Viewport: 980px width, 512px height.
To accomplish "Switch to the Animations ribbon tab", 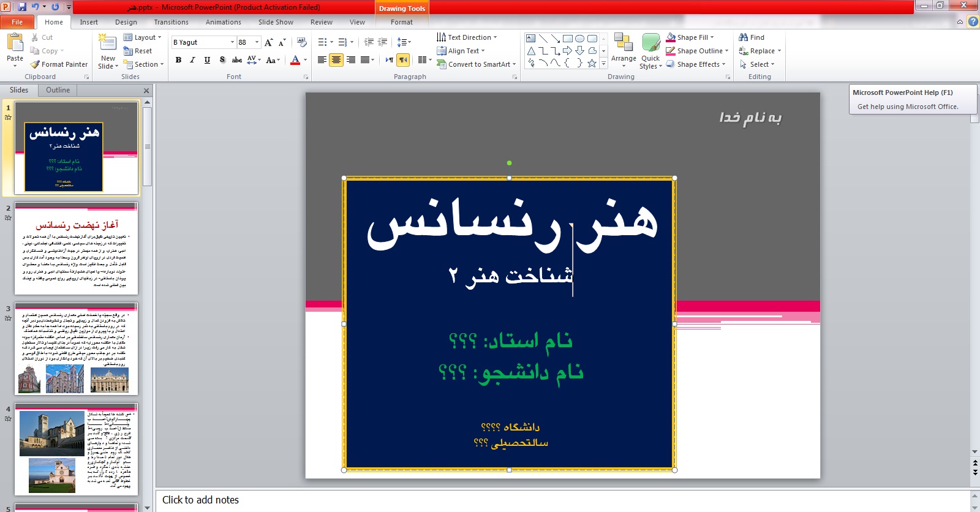I will (x=223, y=22).
